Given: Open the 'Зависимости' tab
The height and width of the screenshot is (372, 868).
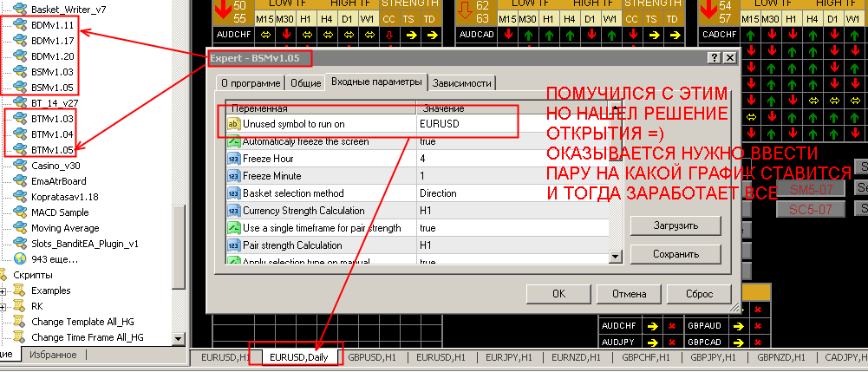Looking at the screenshot, I should [x=461, y=83].
